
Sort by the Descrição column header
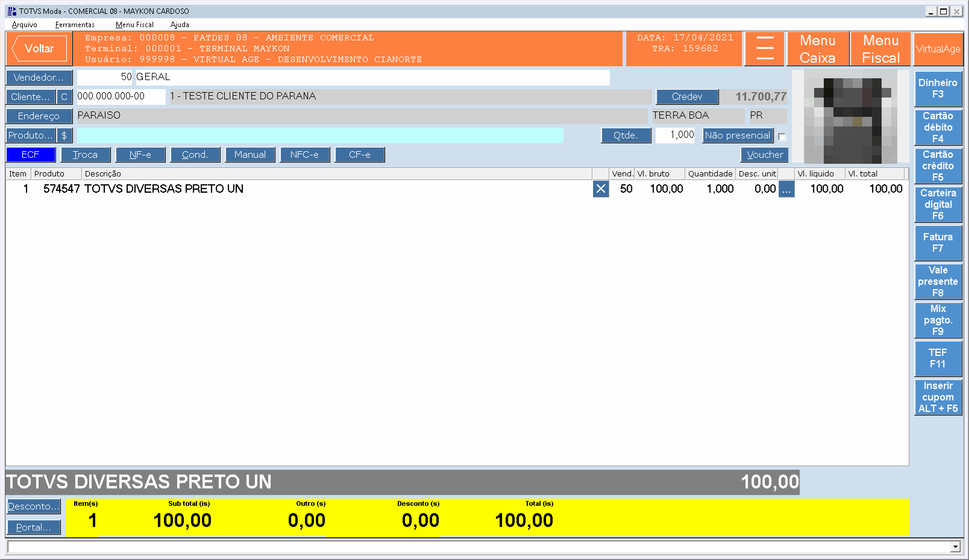click(337, 174)
